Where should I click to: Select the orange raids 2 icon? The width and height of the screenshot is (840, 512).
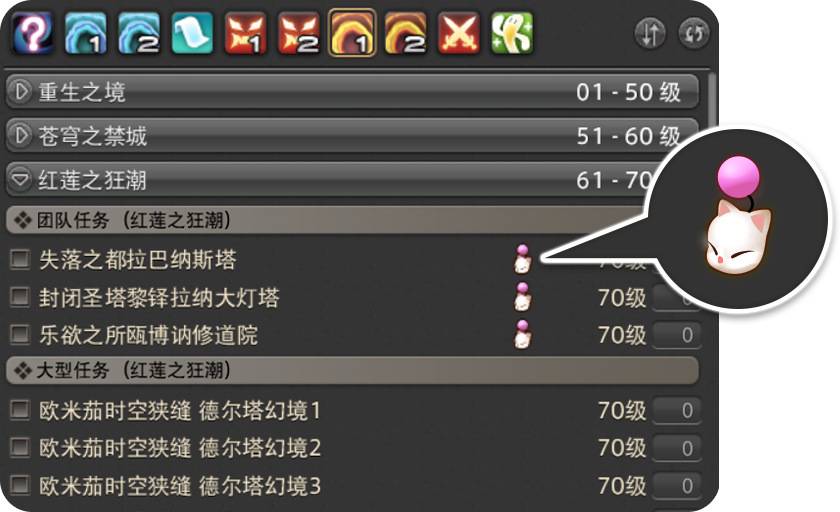click(x=406, y=33)
